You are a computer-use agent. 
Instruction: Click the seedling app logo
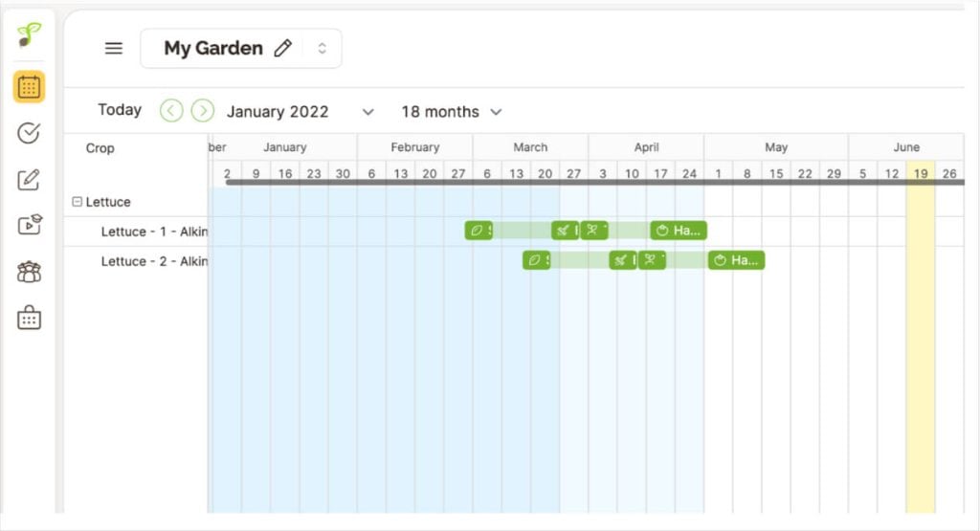29,34
